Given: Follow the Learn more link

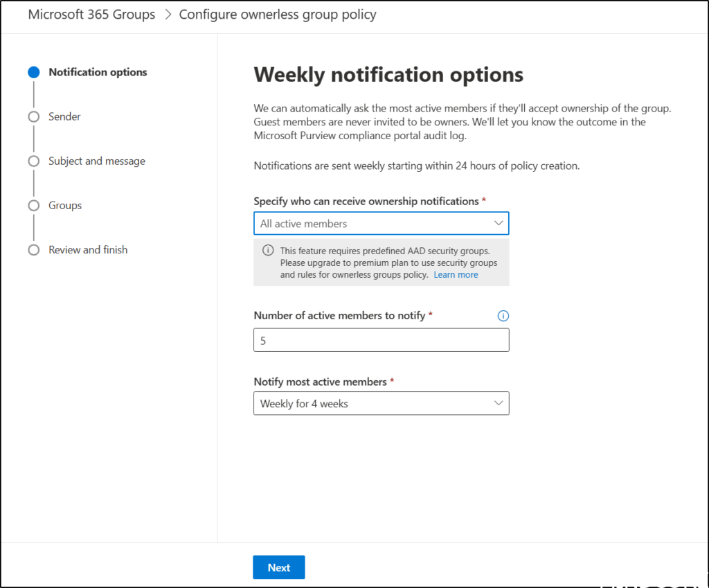Looking at the screenshot, I should coord(456,275).
